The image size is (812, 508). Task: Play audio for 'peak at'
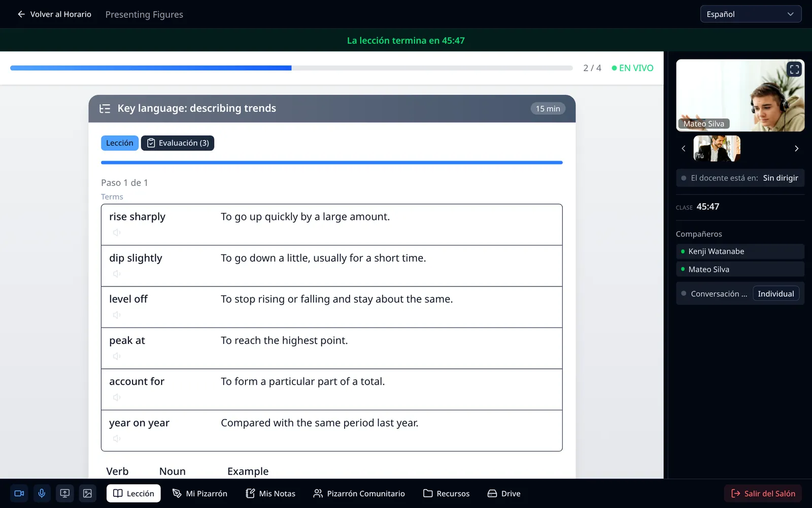[117, 356]
